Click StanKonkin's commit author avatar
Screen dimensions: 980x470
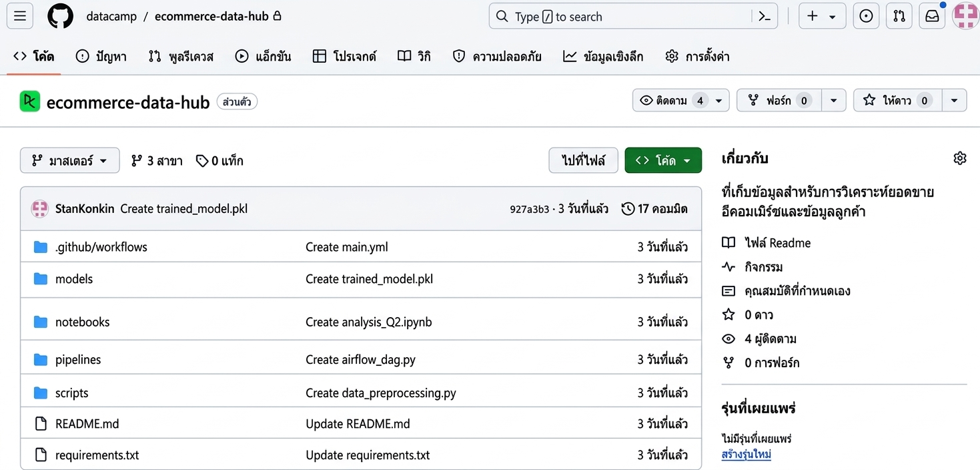(40, 209)
